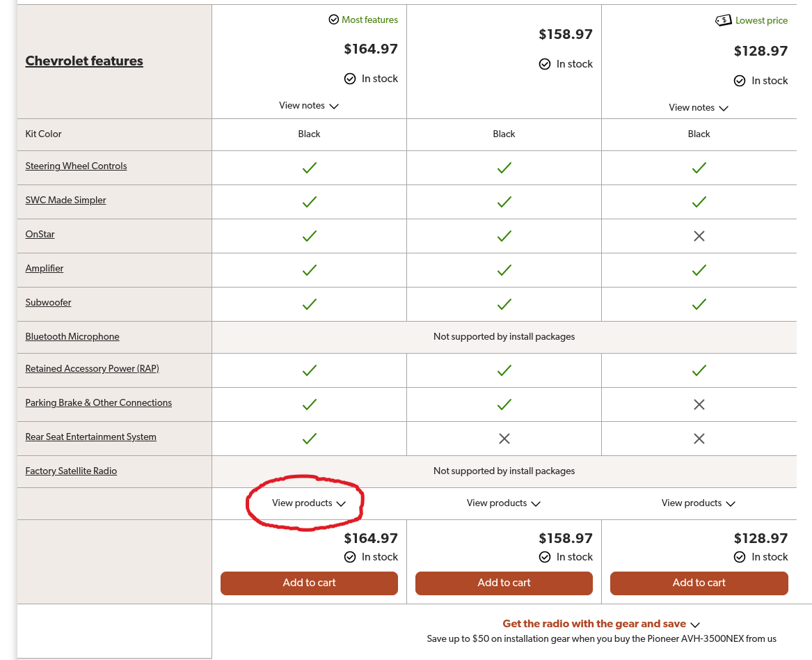
Task: Add the $158.97 package to cart
Action: pos(504,583)
